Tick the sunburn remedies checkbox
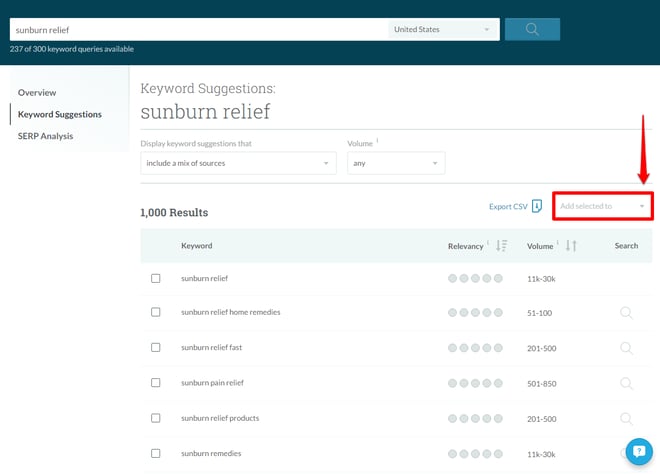 pyautogui.click(x=156, y=453)
